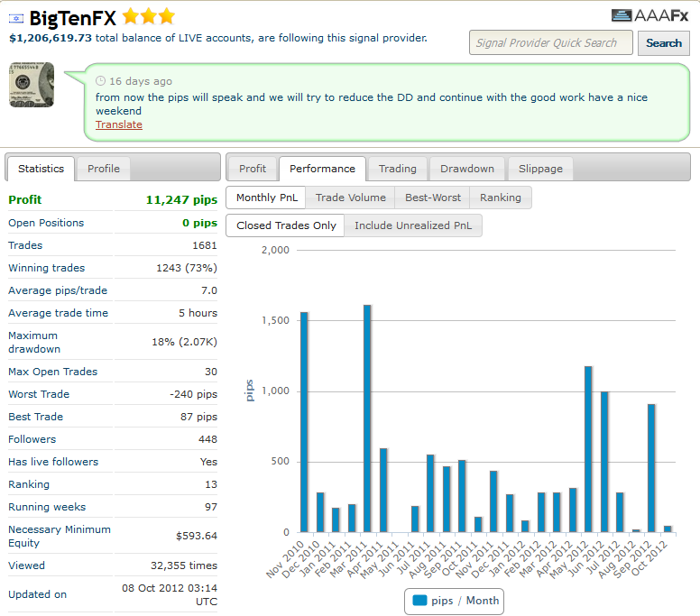
Task: Click the Mar 2011 tallest bar
Action: tap(367, 418)
